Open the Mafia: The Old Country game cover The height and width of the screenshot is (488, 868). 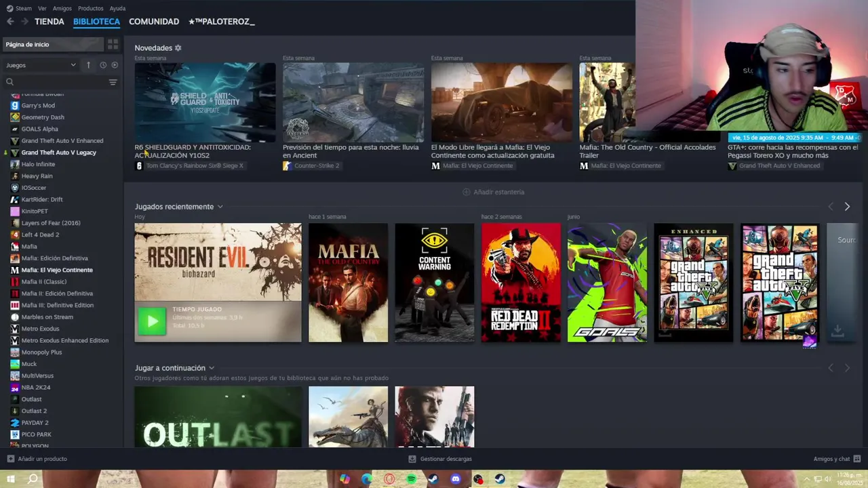point(349,283)
